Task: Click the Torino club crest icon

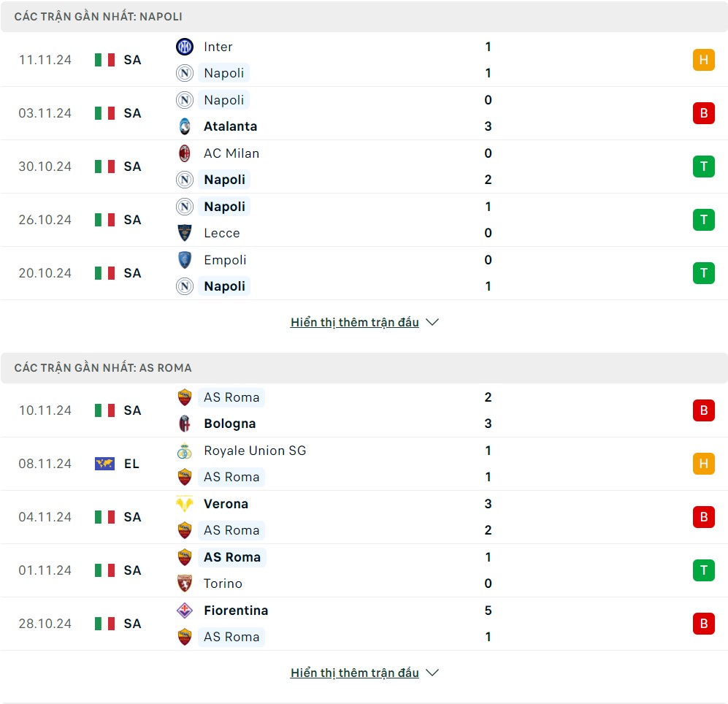Action: (x=185, y=584)
